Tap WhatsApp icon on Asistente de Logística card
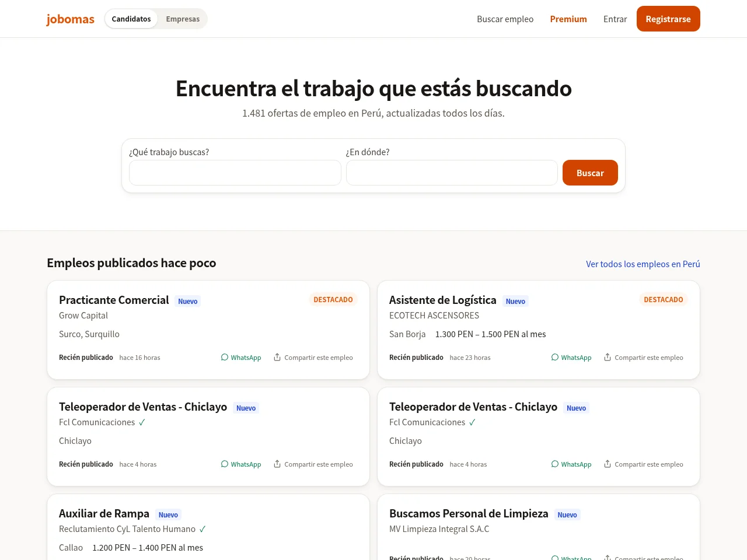Screen dimensions: 747x560 tap(555, 357)
